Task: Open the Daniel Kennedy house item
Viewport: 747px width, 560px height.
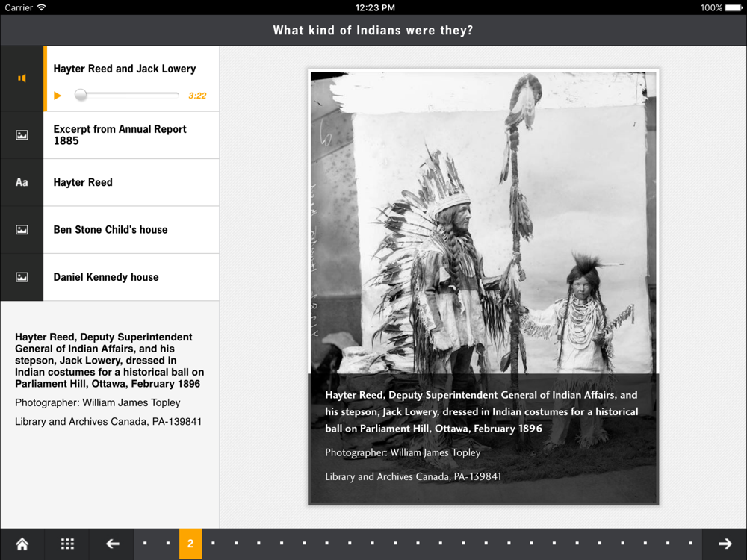Action: pos(131,277)
